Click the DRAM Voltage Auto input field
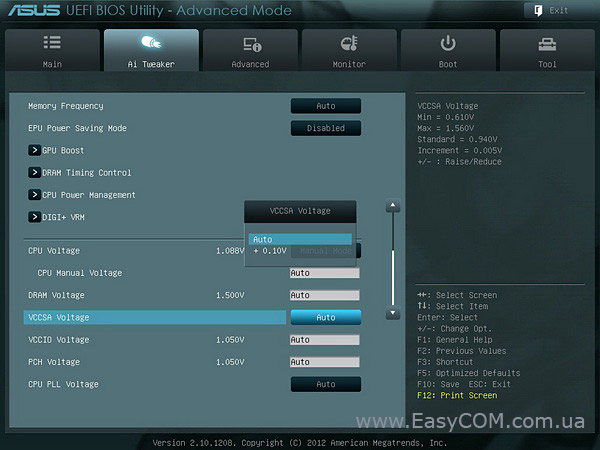 324,295
